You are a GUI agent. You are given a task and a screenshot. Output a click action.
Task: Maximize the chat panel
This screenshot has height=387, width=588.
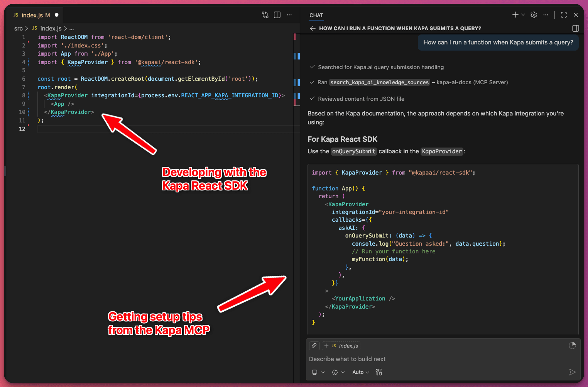pos(564,15)
